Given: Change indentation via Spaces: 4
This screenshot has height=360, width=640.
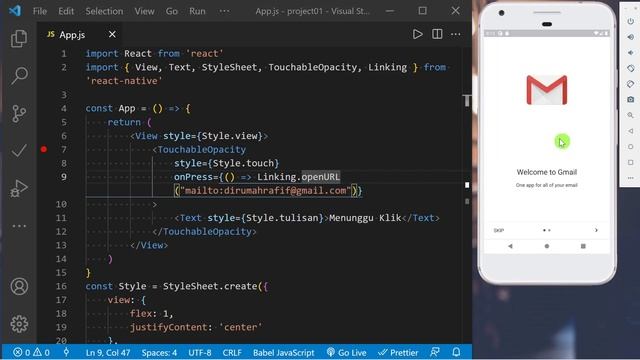Looking at the screenshot, I should pyautogui.click(x=159, y=352).
